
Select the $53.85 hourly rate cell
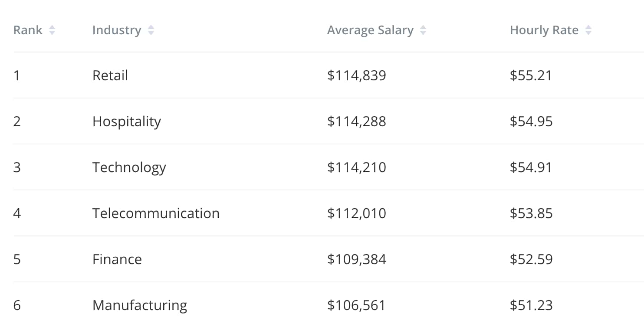click(x=531, y=213)
